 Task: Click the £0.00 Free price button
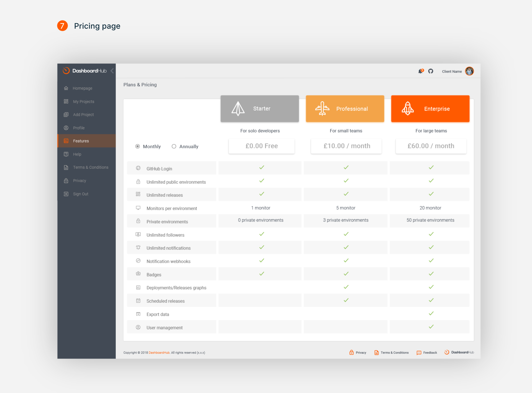pos(262,146)
